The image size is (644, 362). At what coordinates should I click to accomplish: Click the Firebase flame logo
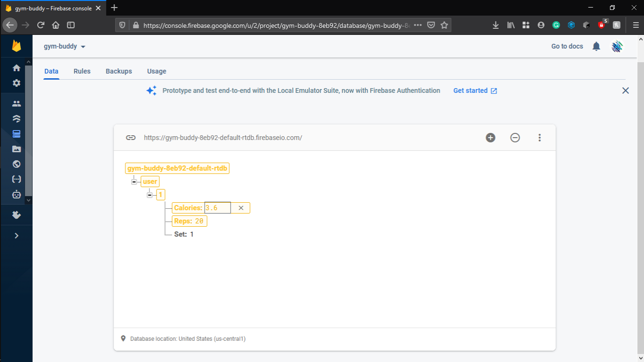click(17, 46)
